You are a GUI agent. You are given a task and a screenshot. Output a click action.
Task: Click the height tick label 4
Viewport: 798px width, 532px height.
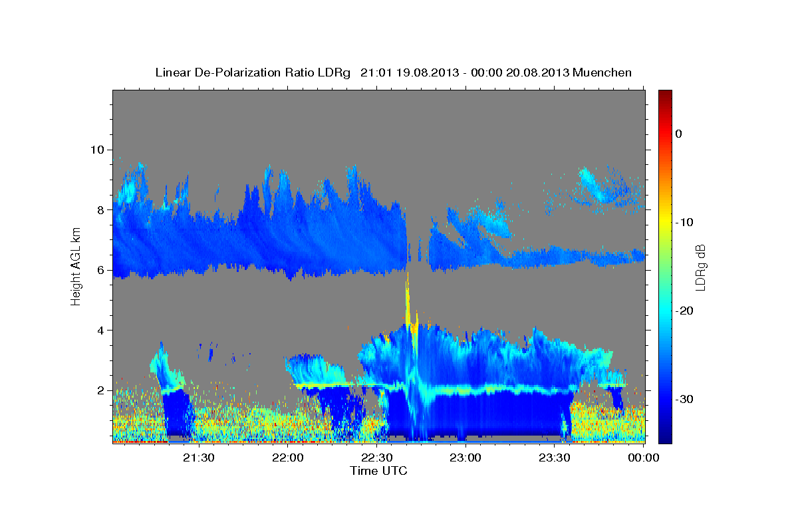tap(100, 330)
